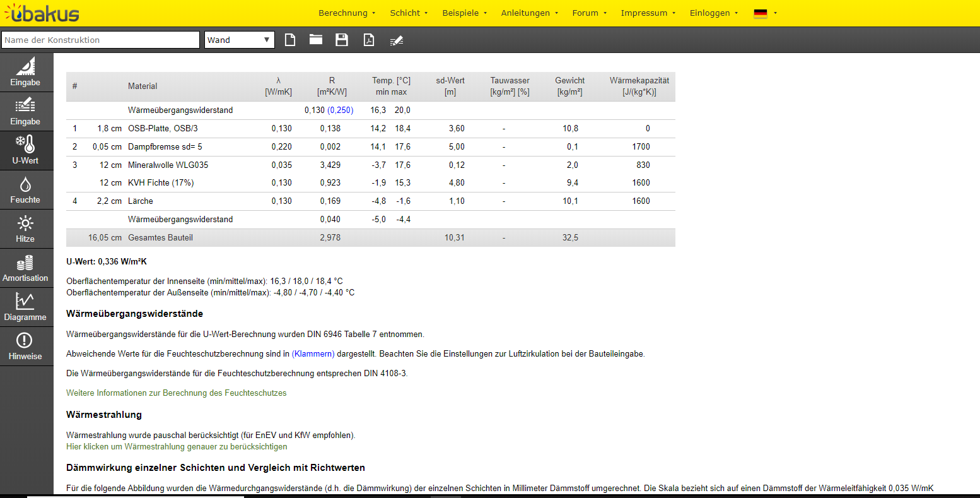Screen dimensions: 980x498
Task: Expand the Wand component type dropdown
Action: click(240, 40)
